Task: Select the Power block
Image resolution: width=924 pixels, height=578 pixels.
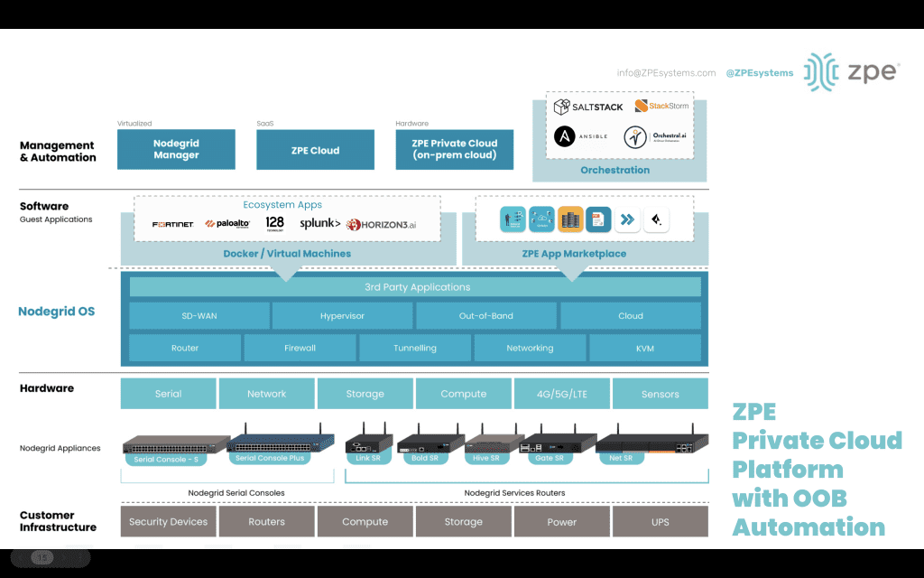Action: coord(562,521)
